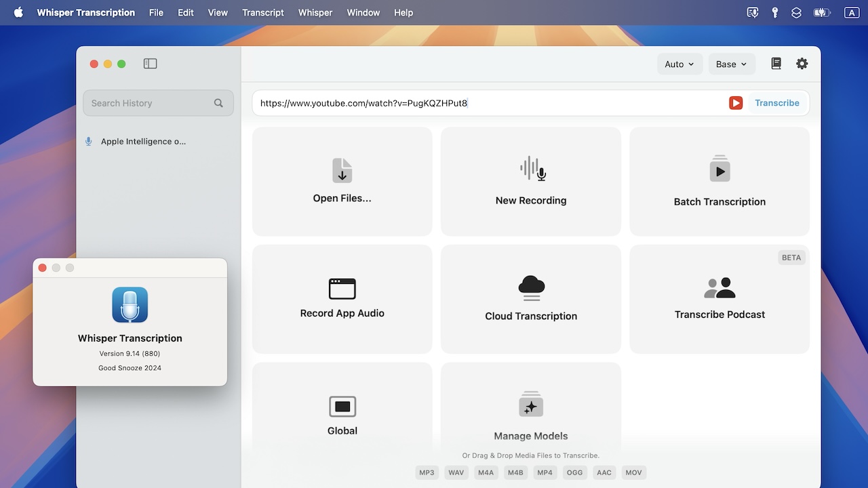Image resolution: width=868 pixels, height=488 pixels.
Task: Click microphone icon beside Apple Intelligence entry
Action: point(88,142)
